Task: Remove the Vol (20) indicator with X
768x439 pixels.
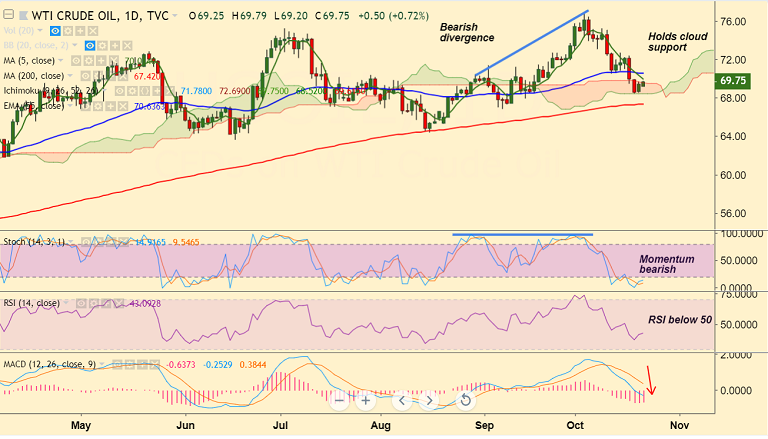Action: (x=93, y=31)
